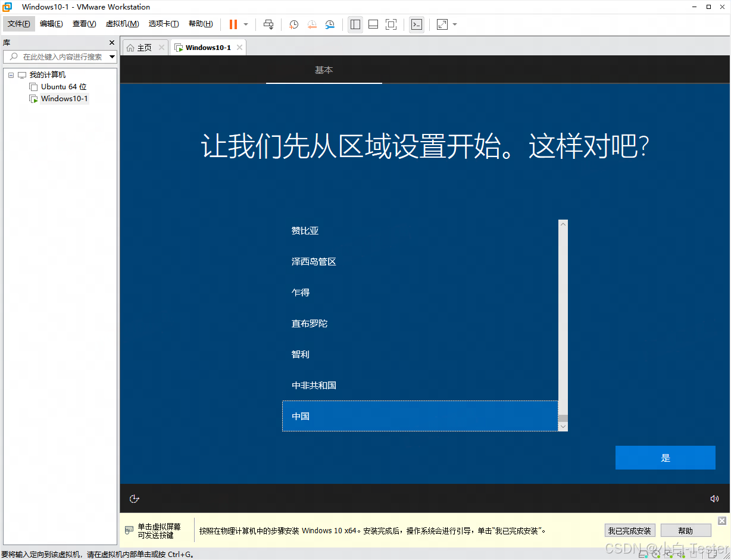This screenshot has width=731, height=560.
Task: Click the send Ctrl+Alt+Del toolbar icon
Action: click(268, 24)
